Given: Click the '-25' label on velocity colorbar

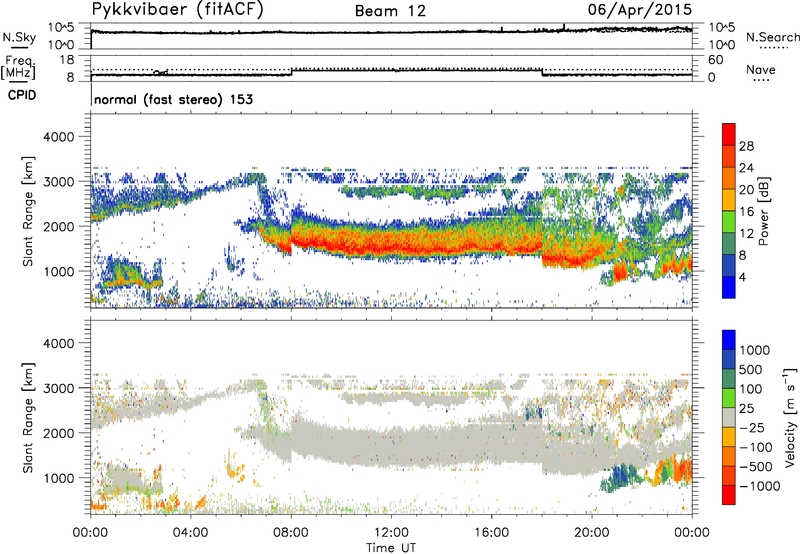Looking at the screenshot, I should (x=753, y=428).
